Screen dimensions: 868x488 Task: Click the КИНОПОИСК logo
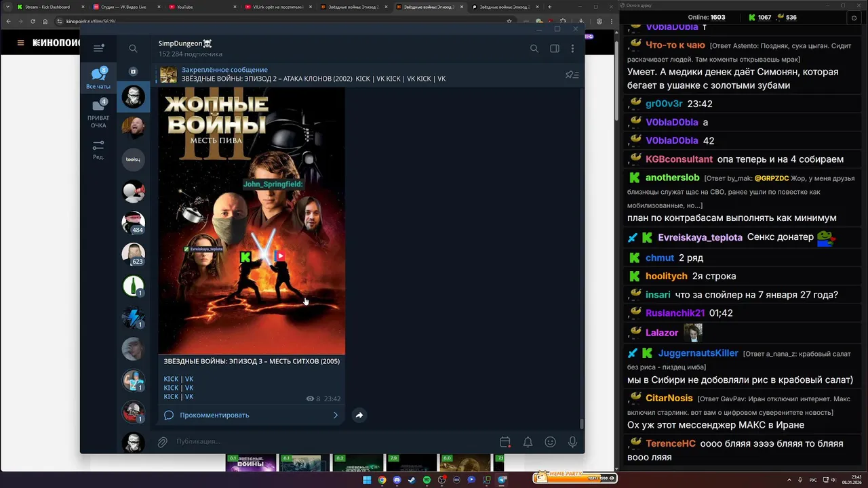click(x=56, y=43)
